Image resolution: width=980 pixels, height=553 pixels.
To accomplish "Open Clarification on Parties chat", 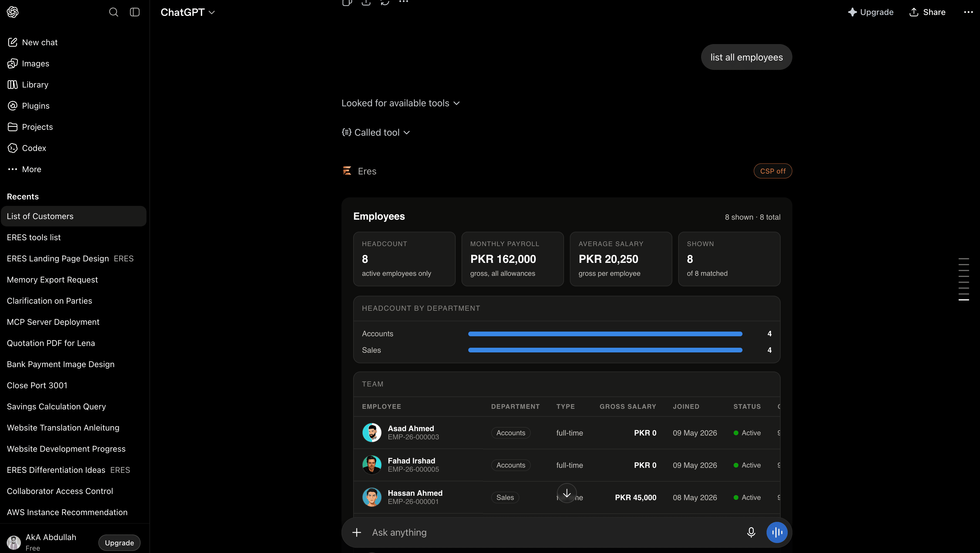I will point(74,301).
